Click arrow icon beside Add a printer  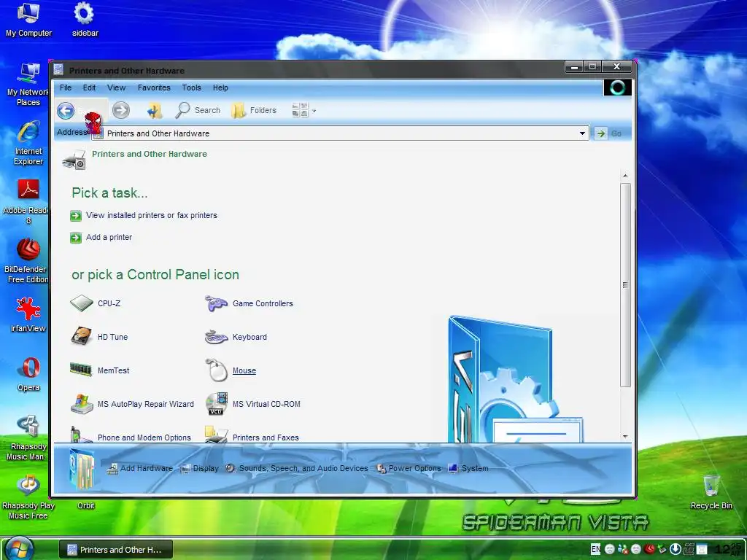tap(76, 238)
